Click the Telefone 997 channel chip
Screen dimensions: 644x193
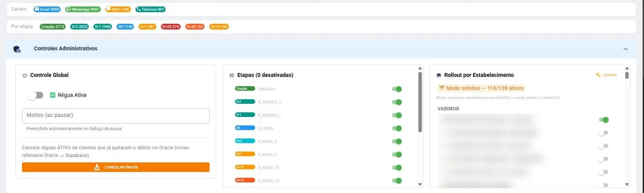click(150, 9)
